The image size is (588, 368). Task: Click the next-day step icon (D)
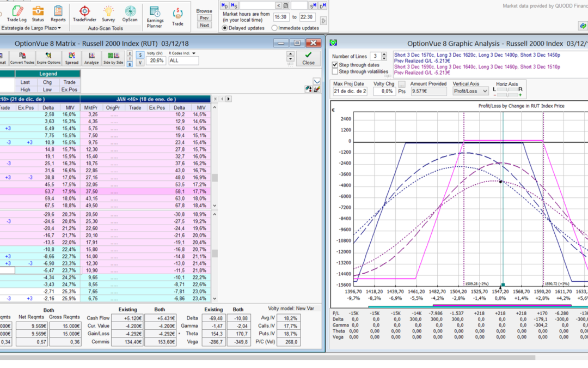pyautogui.click(x=322, y=5)
